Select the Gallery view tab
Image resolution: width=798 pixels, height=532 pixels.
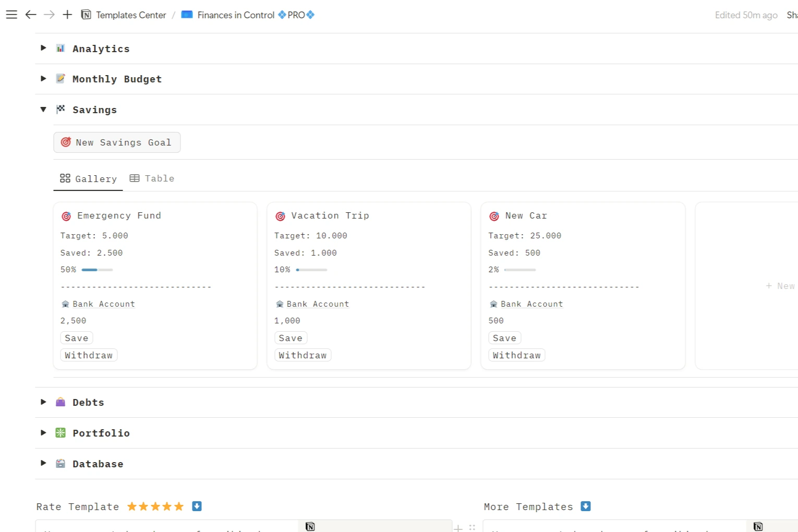89,179
